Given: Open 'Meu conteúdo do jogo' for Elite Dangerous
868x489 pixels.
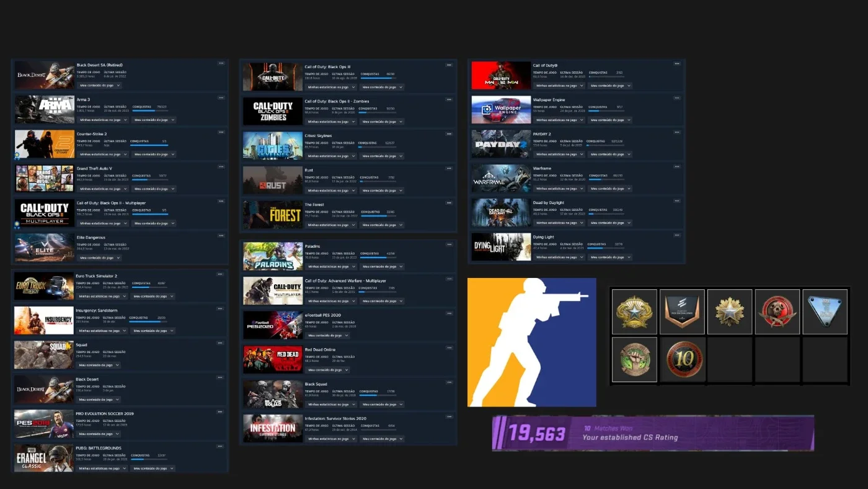Looking at the screenshot, I should [x=99, y=258].
